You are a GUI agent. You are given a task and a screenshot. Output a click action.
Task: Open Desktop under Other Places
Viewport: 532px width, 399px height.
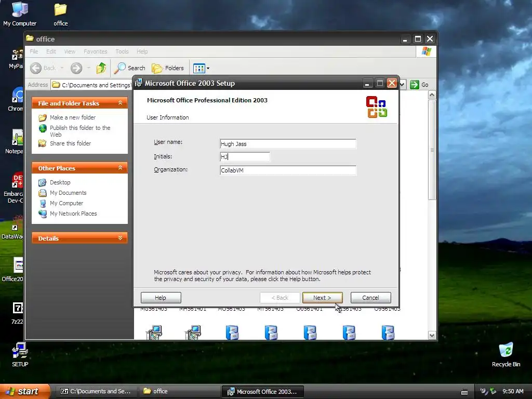point(60,182)
